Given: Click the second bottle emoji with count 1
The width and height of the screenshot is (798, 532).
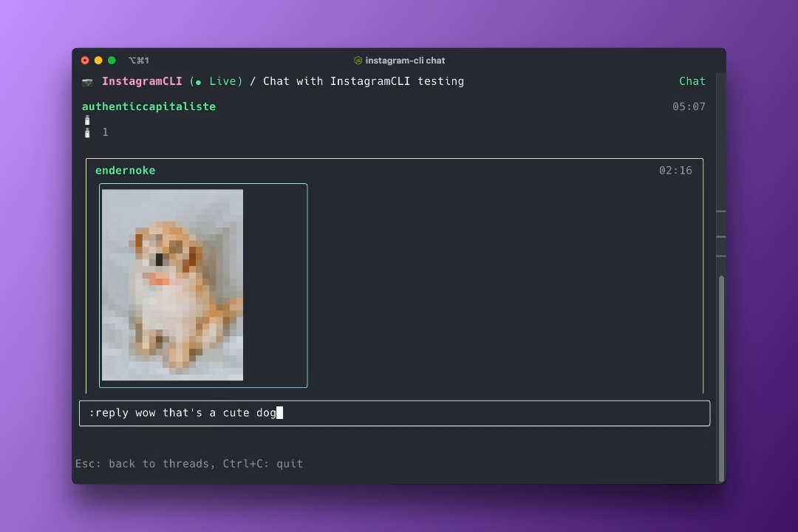Looking at the screenshot, I should coord(86,132).
